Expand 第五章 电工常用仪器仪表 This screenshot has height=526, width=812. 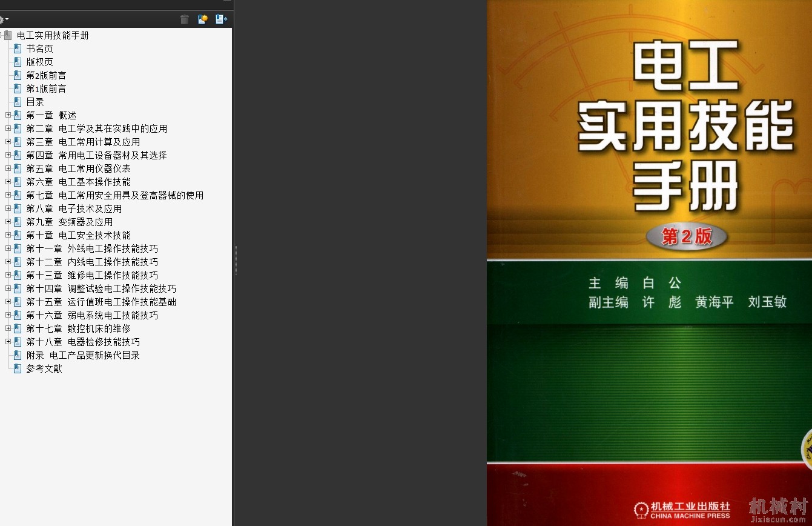pos(8,168)
